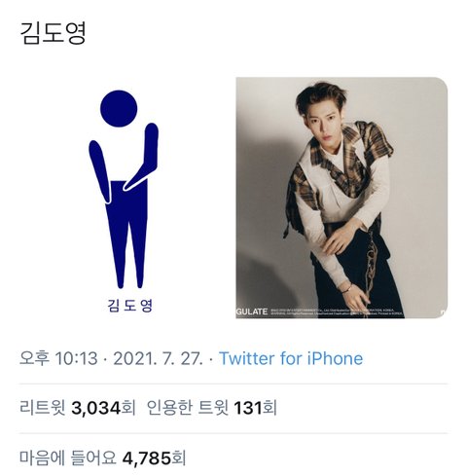The width and height of the screenshot is (467, 476).
Task: Click the 4,785 likes count
Action: 147,458
